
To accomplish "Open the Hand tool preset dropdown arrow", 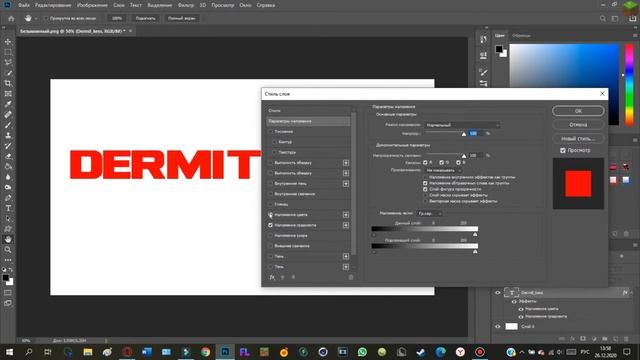I will (x=36, y=18).
